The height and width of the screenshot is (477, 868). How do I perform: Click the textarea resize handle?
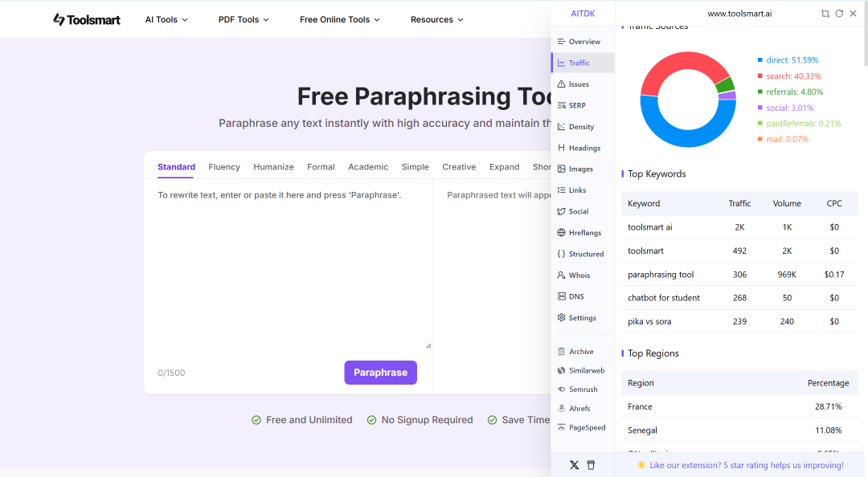428,345
